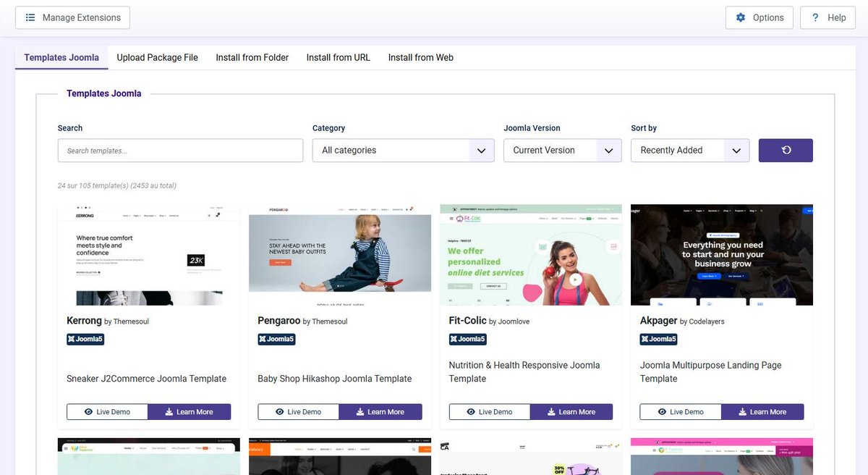
Task: Open the Options gear button
Action: click(759, 17)
